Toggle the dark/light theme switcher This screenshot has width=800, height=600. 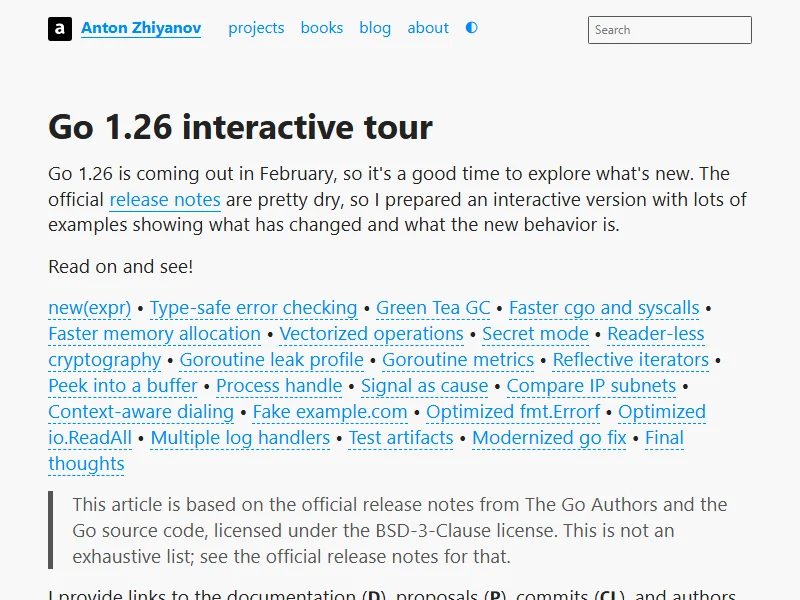click(x=472, y=28)
